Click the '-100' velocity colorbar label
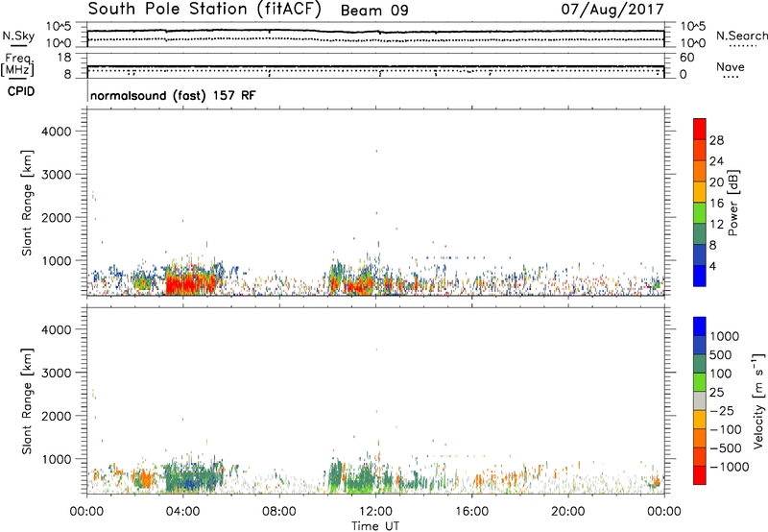The height and width of the screenshot is (532, 768). [726, 429]
